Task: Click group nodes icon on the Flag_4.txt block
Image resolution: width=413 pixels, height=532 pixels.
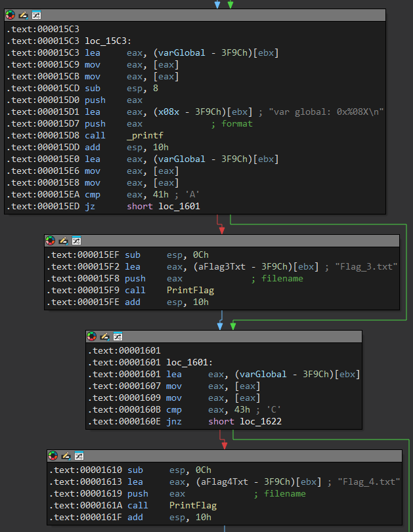Action: point(79,456)
